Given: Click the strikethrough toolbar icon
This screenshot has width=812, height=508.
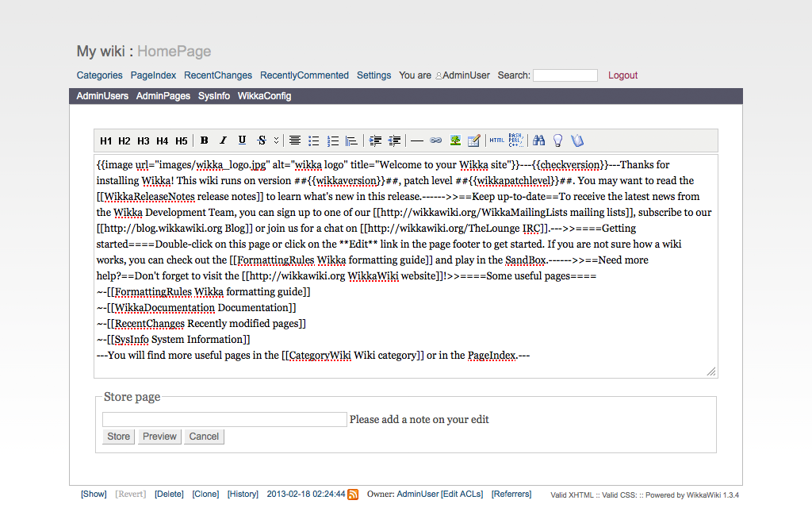Looking at the screenshot, I should 262,140.
